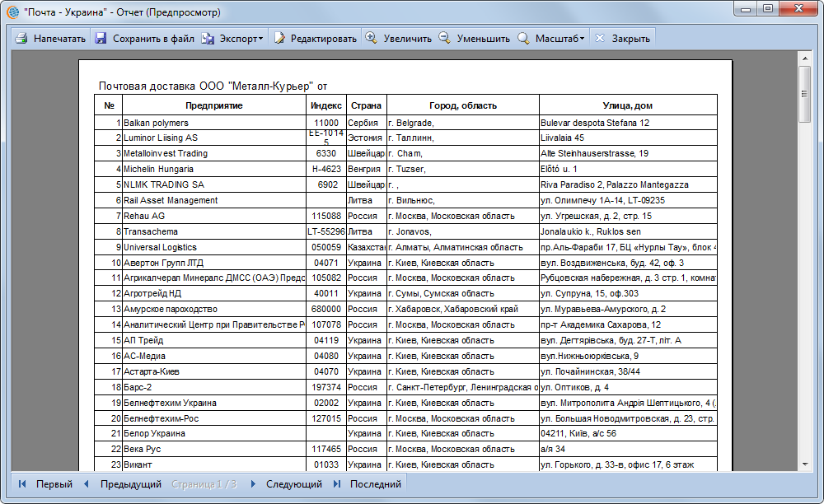Click the previous-page arrow icon
The image size is (824, 504).
[87, 484]
